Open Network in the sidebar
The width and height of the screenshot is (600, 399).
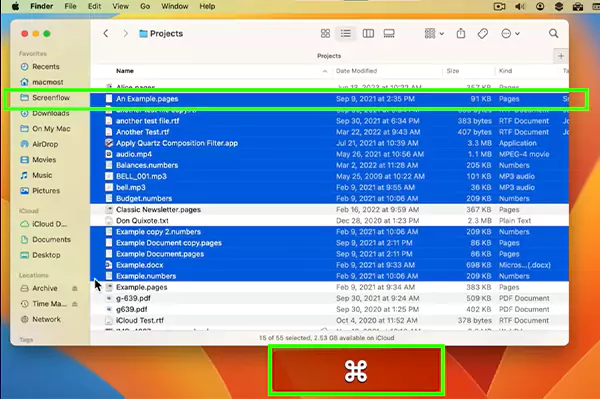[41, 319]
